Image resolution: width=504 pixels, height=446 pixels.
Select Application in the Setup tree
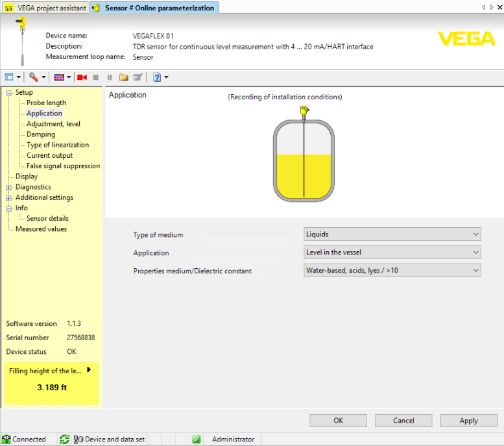44,113
